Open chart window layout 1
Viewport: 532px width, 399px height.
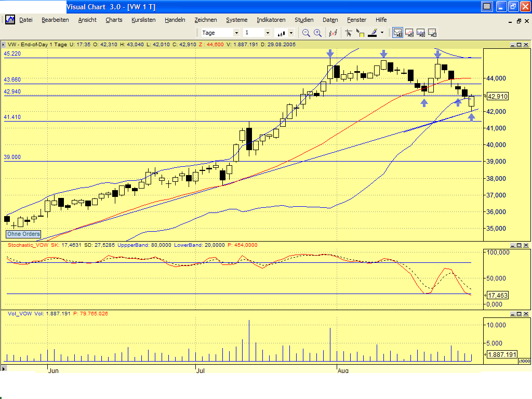pyautogui.click(x=397, y=32)
